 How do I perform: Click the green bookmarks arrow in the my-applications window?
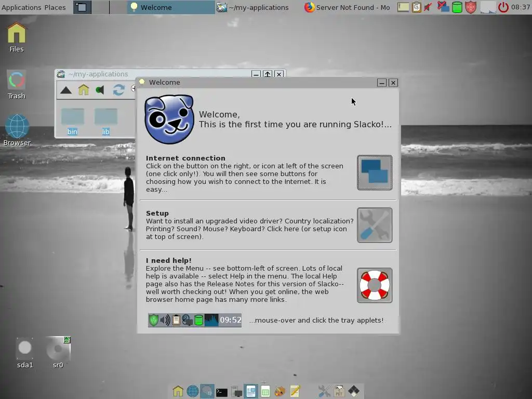(x=100, y=90)
